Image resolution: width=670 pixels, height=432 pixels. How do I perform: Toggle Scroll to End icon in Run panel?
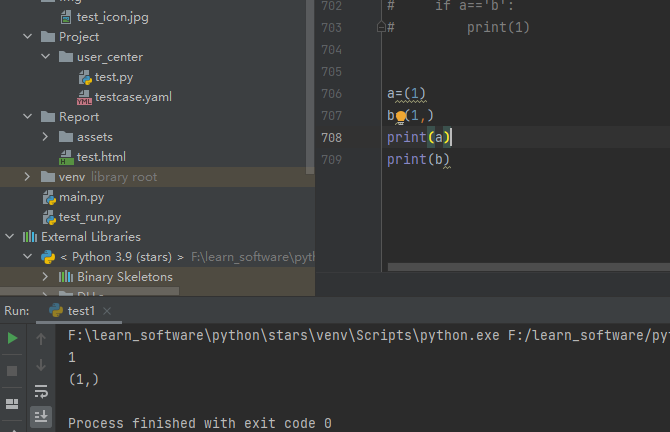coord(41,417)
